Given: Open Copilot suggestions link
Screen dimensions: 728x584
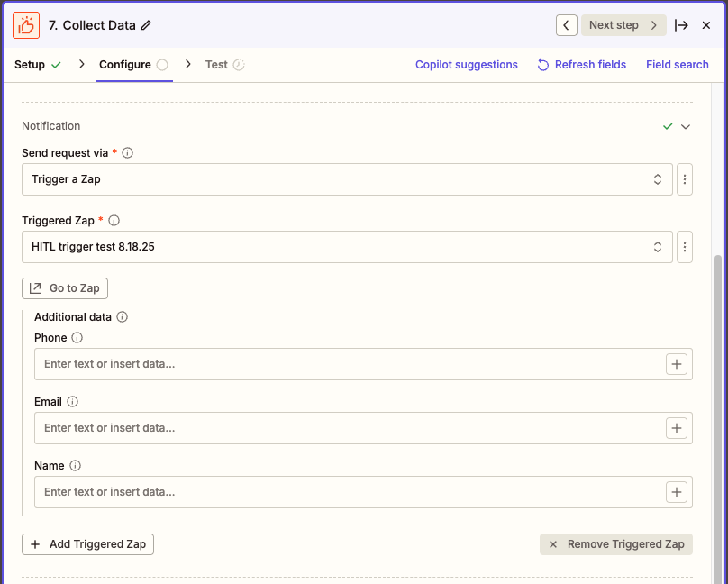Looking at the screenshot, I should click(466, 65).
